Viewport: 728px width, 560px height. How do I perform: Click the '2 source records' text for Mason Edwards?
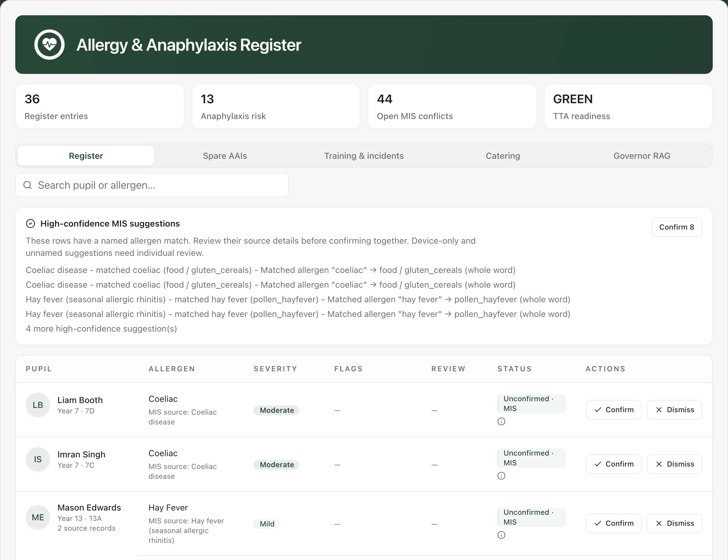pos(87,528)
